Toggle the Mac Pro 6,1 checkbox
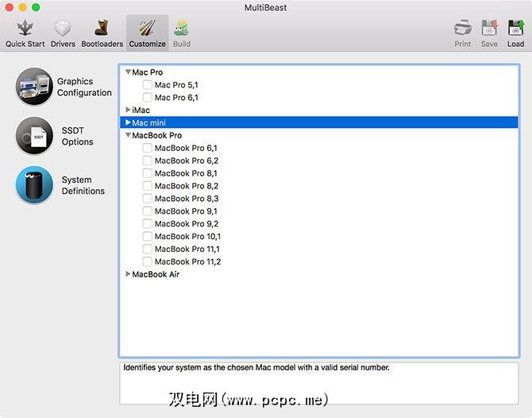 [147, 98]
